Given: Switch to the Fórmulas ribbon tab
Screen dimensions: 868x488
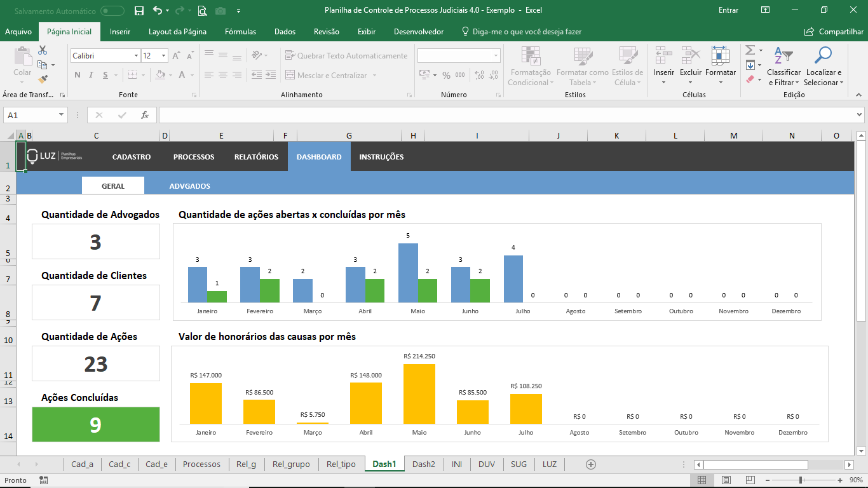Looking at the screenshot, I should (240, 31).
